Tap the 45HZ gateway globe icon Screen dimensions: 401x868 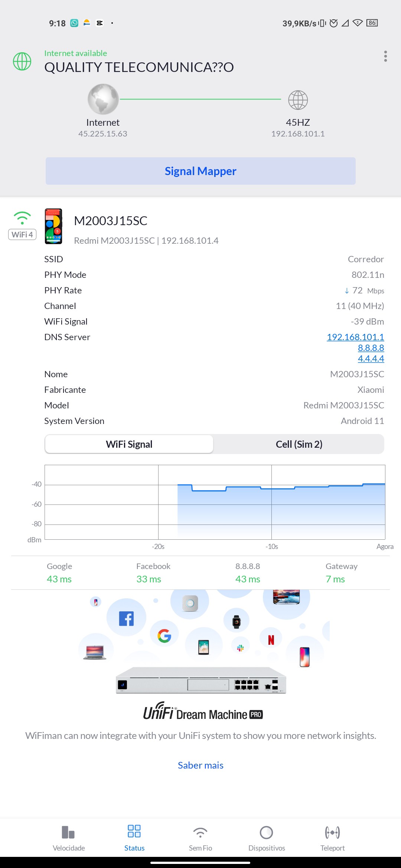[x=298, y=100]
